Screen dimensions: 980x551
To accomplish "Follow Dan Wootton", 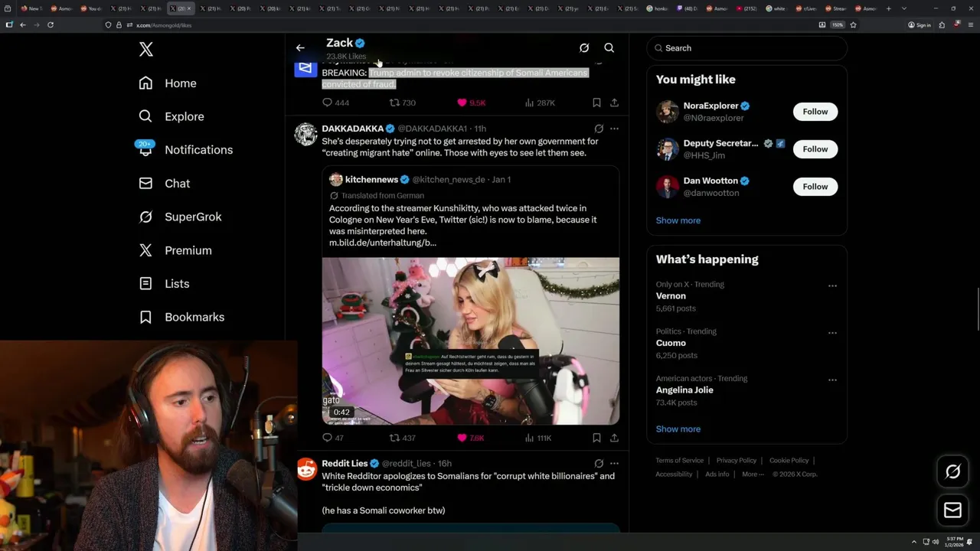I will [x=815, y=187].
